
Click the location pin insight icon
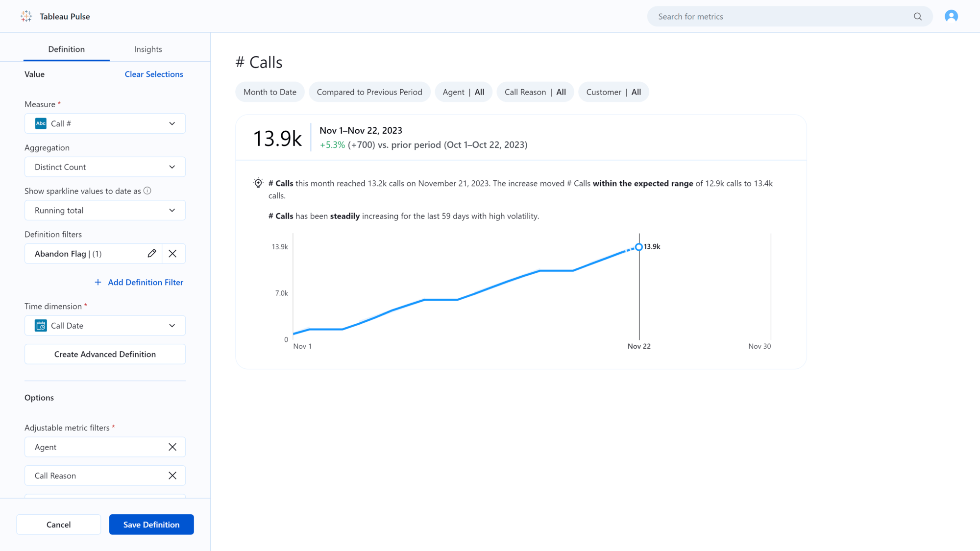point(258,183)
